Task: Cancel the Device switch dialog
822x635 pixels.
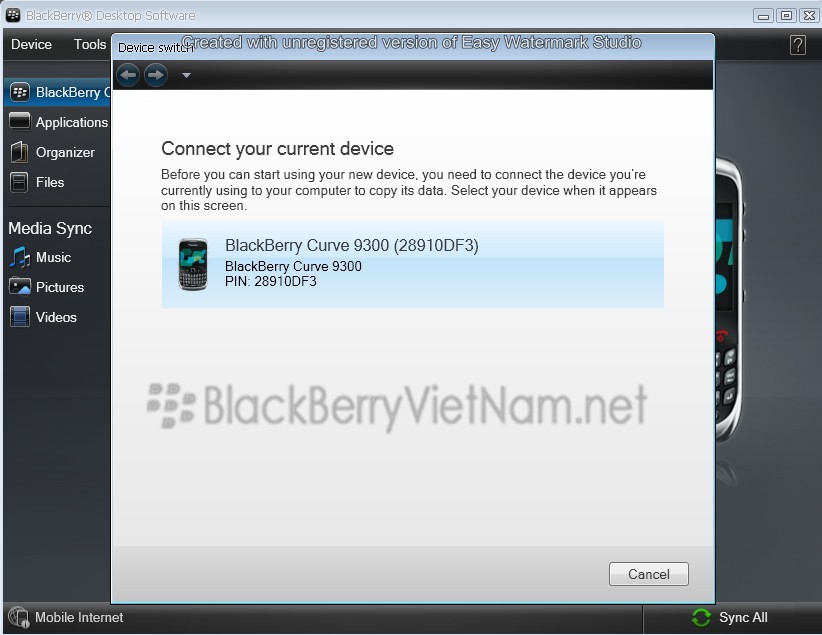Action: pos(648,574)
